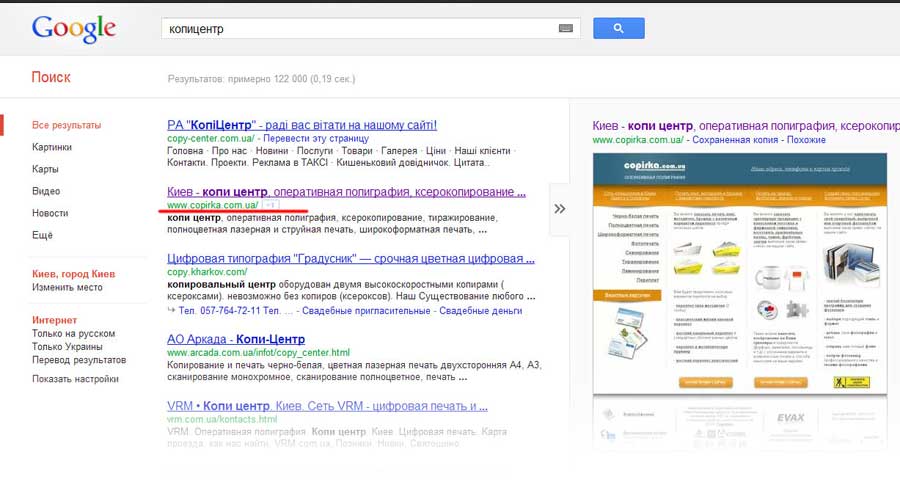
Task: Open result 'РА "КопіЦентр" - раді вас вітати'
Action: (x=302, y=125)
